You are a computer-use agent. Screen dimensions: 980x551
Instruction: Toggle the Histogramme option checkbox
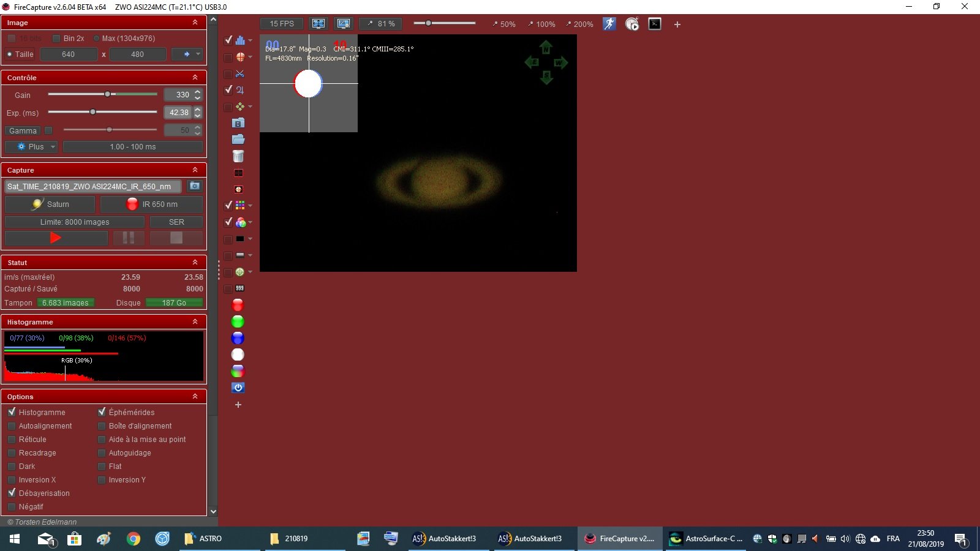[12, 412]
